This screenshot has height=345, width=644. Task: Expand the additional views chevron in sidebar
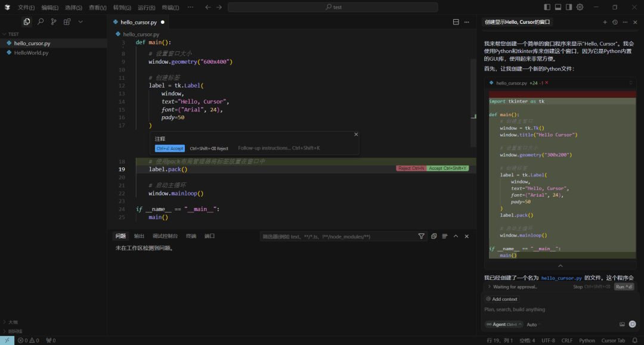click(80, 21)
